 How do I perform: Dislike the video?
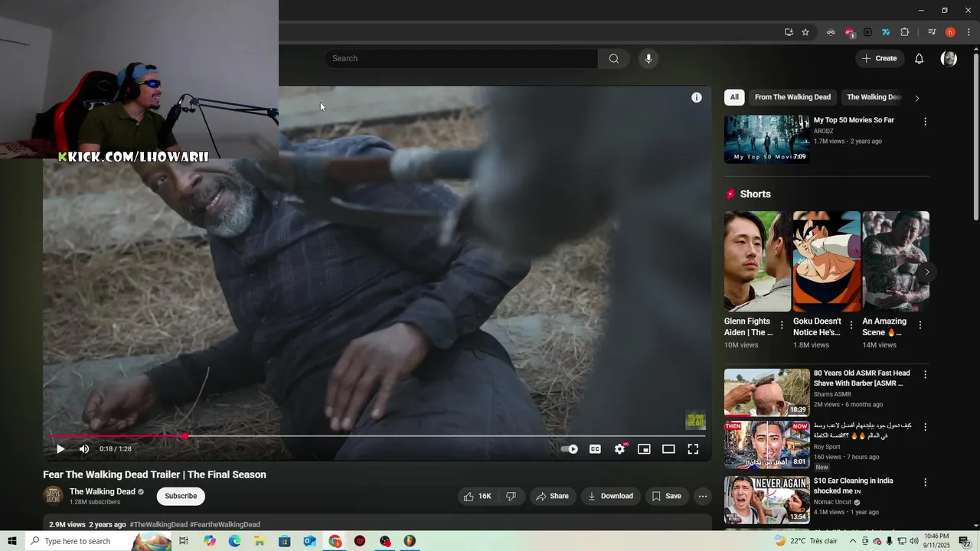coord(511,496)
